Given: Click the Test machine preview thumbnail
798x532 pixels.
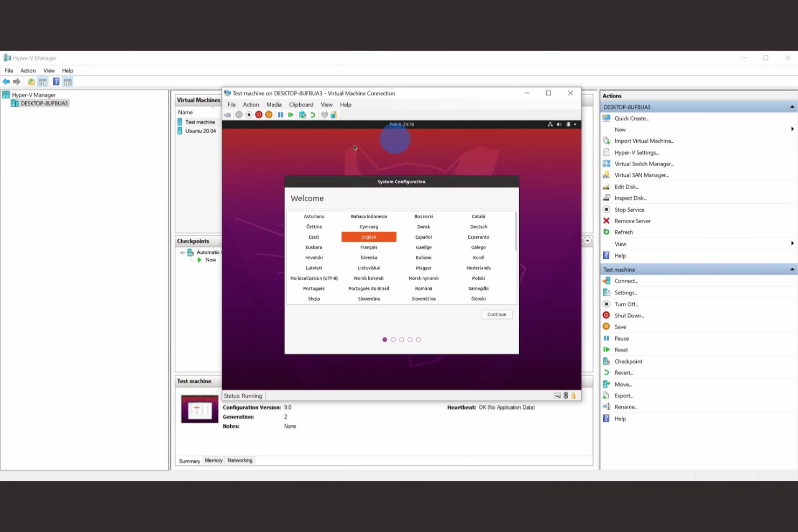Looking at the screenshot, I should coord(200,409).
